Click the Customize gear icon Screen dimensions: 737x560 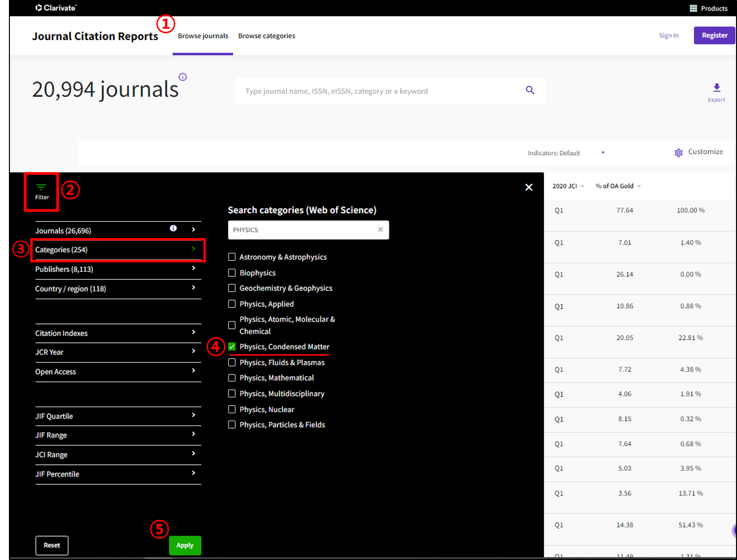tap(678, 153)
